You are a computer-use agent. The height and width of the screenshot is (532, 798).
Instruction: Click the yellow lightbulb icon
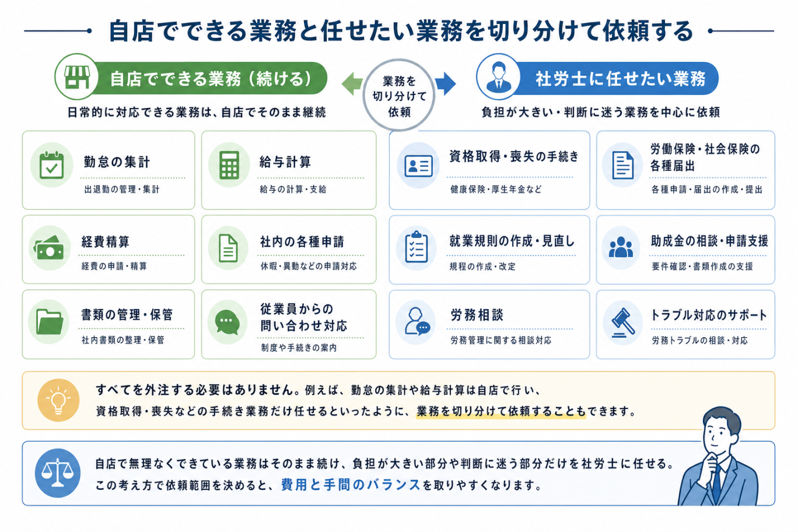pos(58,400)
